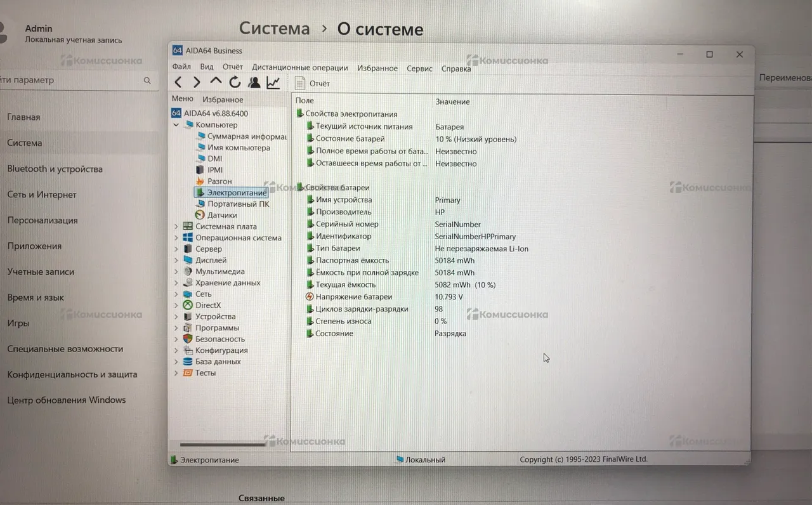Select IPMI tree item

coord(209,170)
